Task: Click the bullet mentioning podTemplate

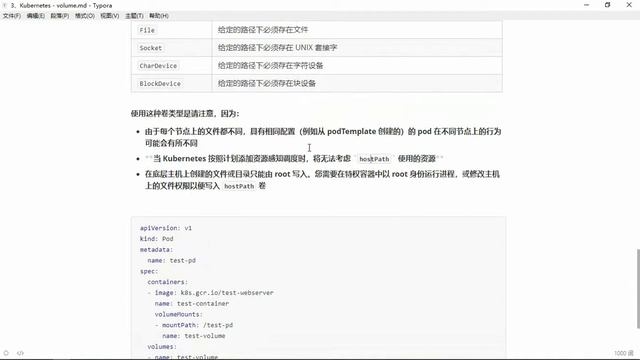Action: tap(323, 137)
